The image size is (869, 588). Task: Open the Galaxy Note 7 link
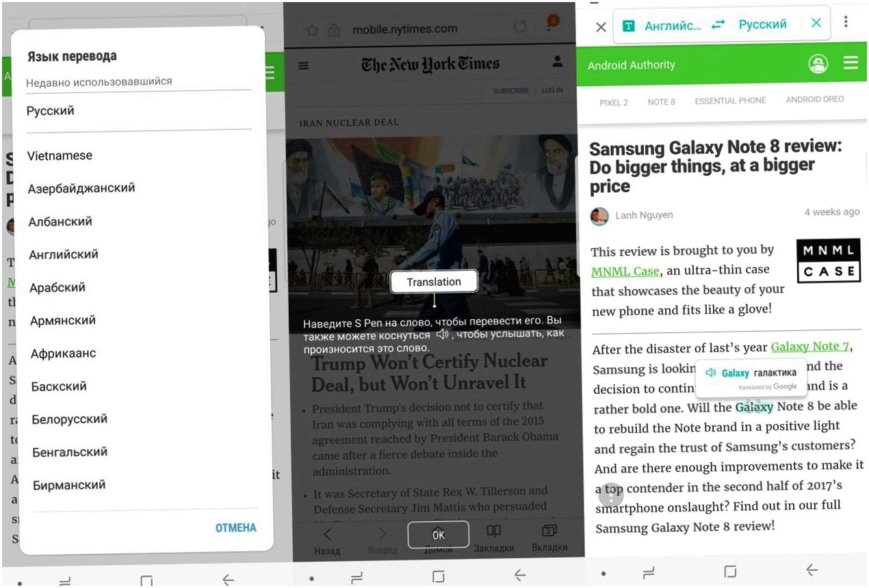[x=810, y=347]
